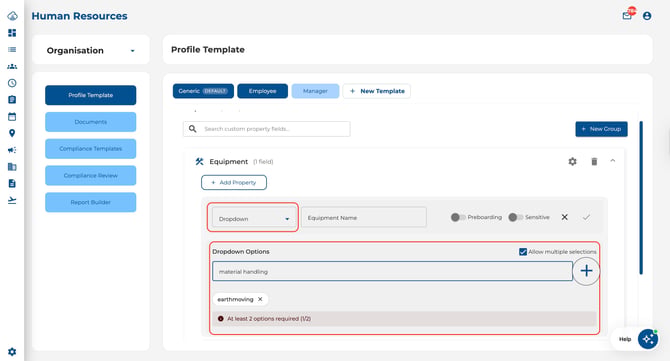Collapse the Equipment group chevron

pos(613,161)
